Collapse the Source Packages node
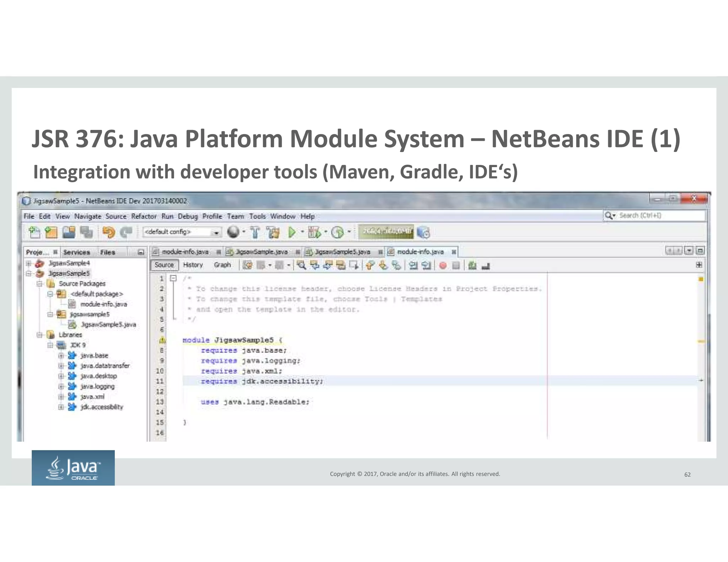Image resolution: width=728 pixels, height=562 pixels. click(x=39, y=284)
